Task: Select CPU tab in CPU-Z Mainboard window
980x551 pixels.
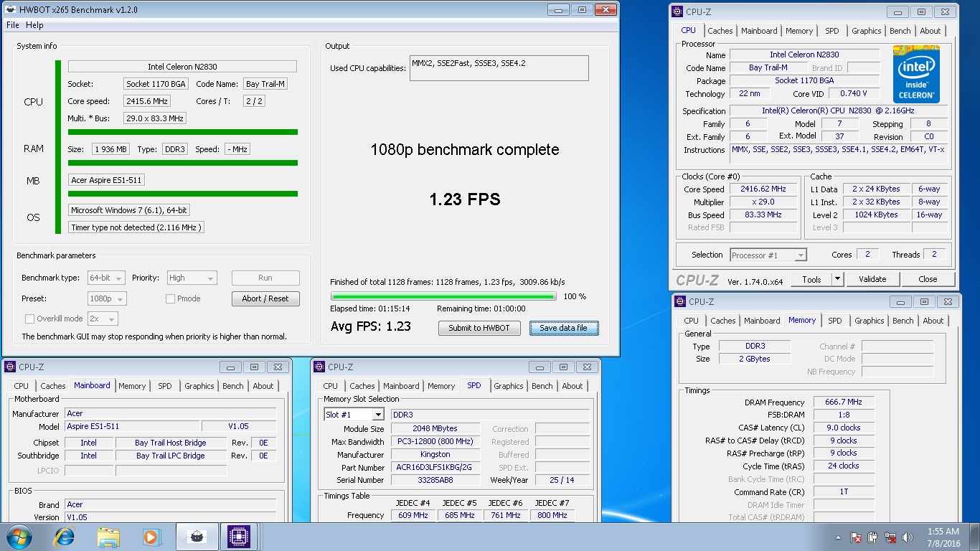Action: pos(21,386)
